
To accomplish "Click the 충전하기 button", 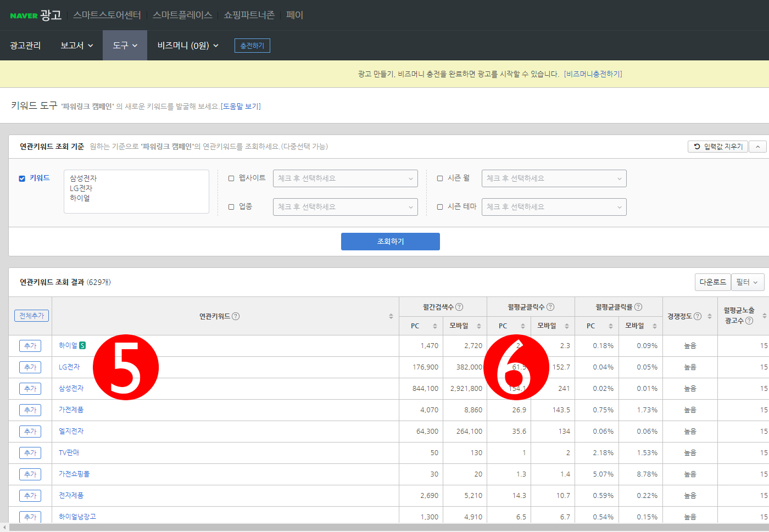I will click(x=252, y=46).
